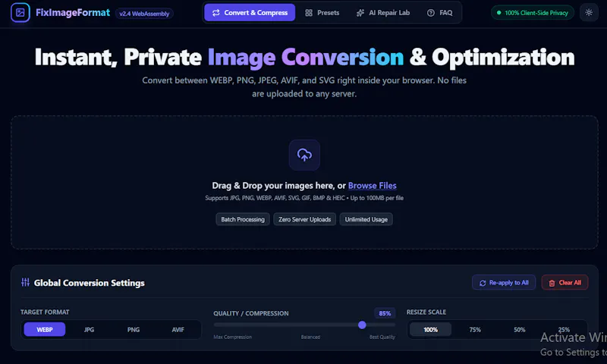Viewport: 607px width, 364px height.
Task: Click the QUALITY / COMPRESSION label
Action: click(251, 313)
